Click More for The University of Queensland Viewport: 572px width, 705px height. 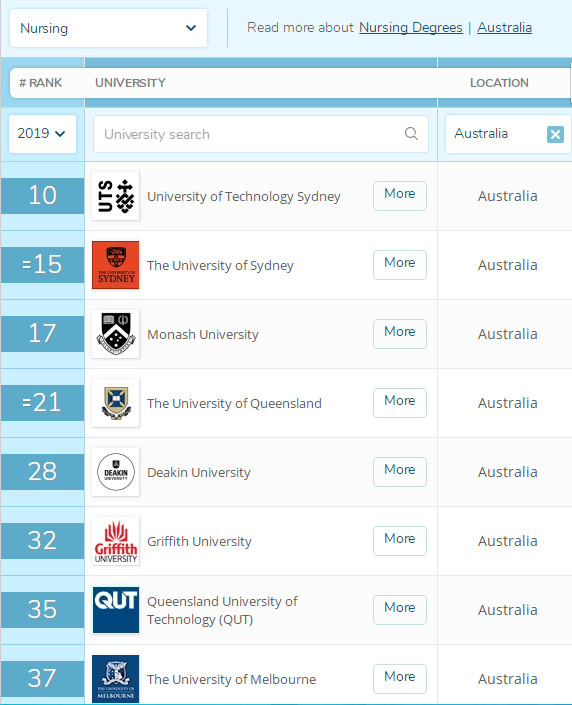[x=400, y=403]
